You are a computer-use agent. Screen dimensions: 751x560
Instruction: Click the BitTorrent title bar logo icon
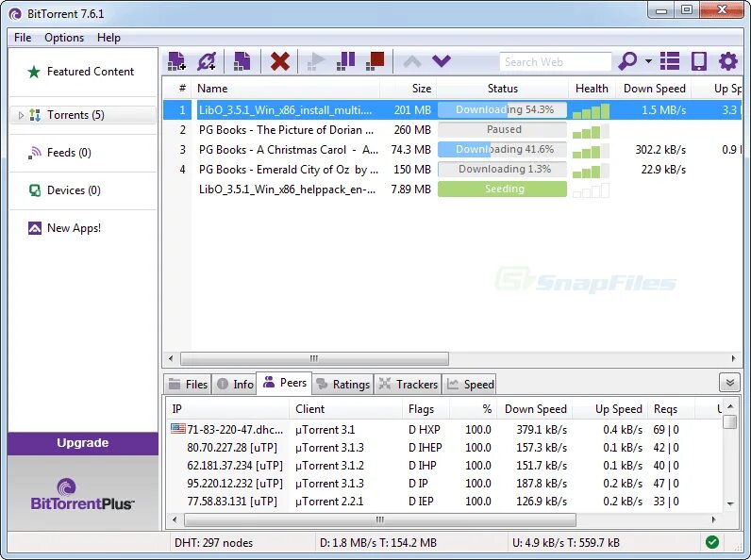point(15,14)
